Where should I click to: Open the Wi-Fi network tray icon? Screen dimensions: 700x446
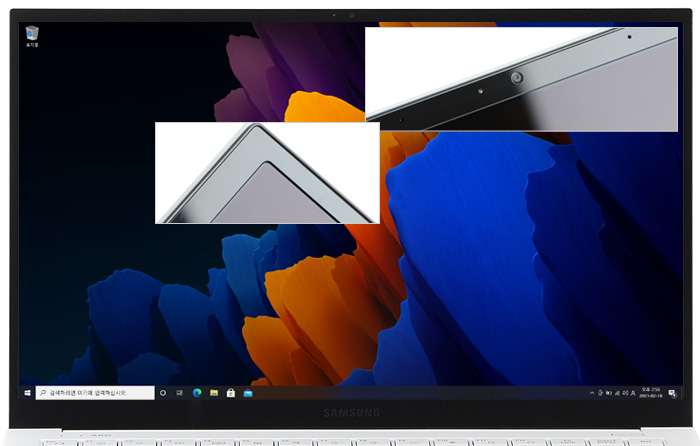point(617,393)
